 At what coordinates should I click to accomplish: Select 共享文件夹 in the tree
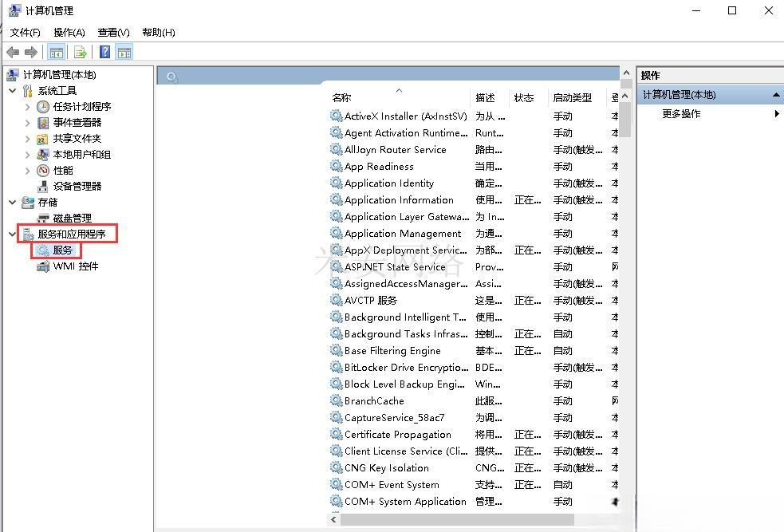77,139
